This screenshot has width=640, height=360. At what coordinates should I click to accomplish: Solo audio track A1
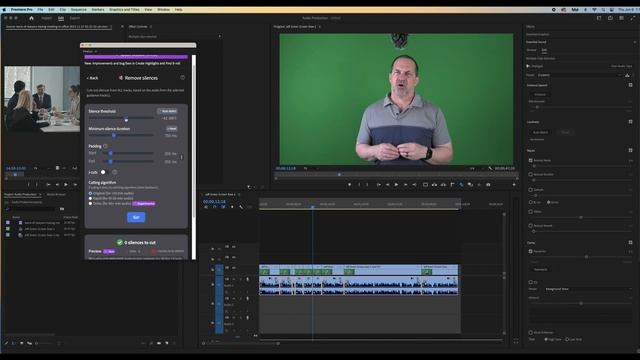240,279
